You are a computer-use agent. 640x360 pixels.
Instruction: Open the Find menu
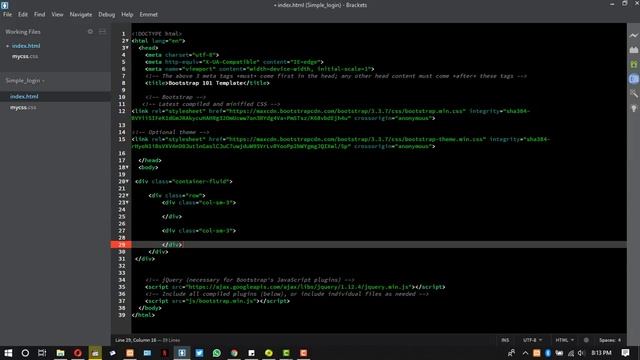[40, 14]
